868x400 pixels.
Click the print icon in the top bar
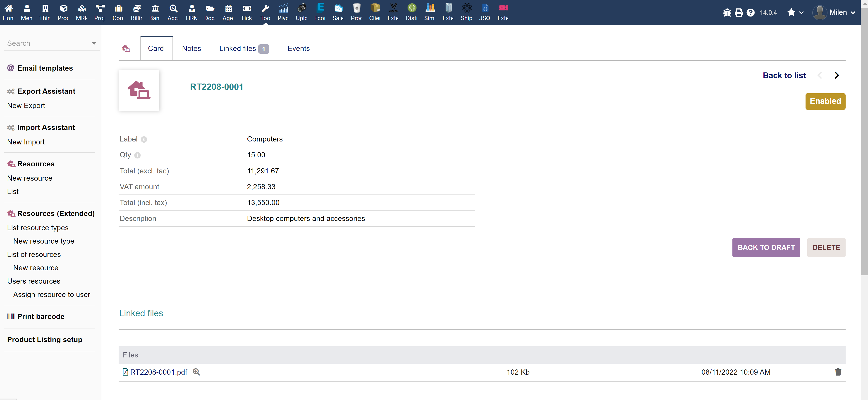point(739,12)
